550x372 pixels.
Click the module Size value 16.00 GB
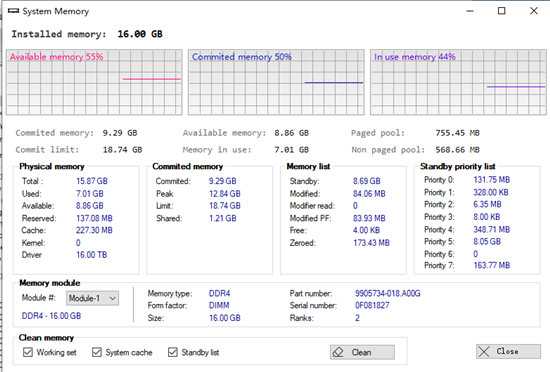tap(225, 318)
